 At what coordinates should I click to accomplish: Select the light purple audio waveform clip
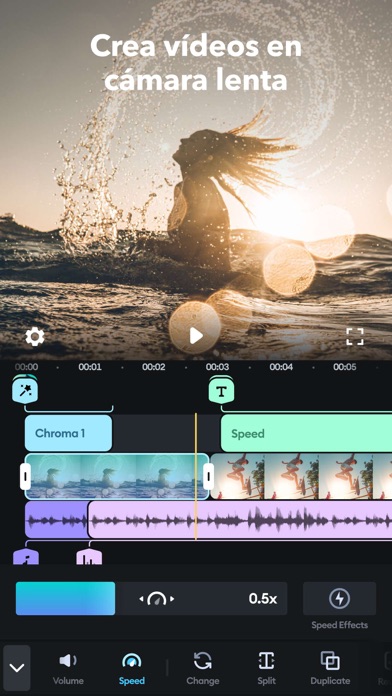click(240, 519)
